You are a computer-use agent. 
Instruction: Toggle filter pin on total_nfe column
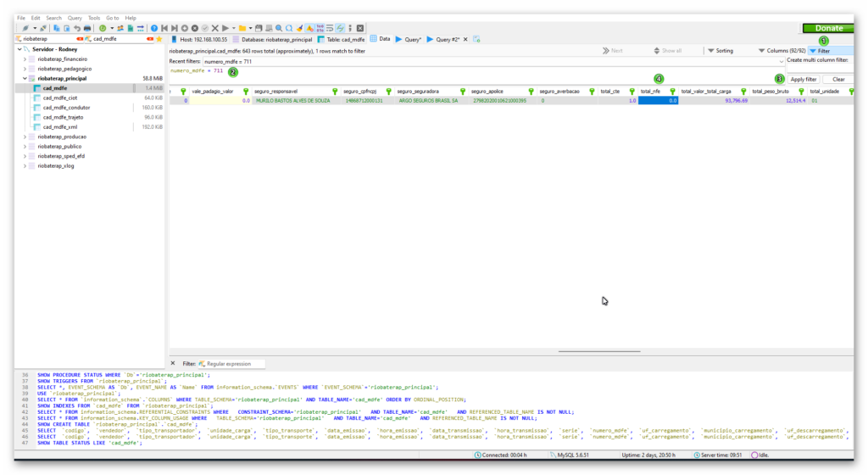[x=672, y=92]
